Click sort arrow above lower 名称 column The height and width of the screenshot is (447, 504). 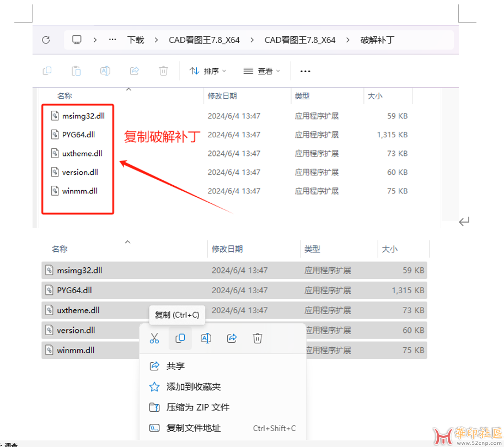tap(127, 241)
